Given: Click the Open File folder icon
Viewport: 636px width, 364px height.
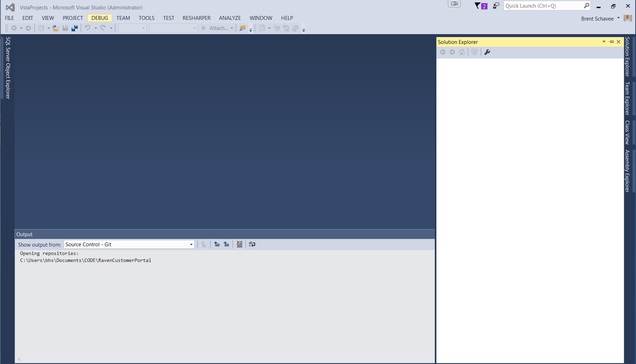Looking at the screenshot, I should 56,28.
